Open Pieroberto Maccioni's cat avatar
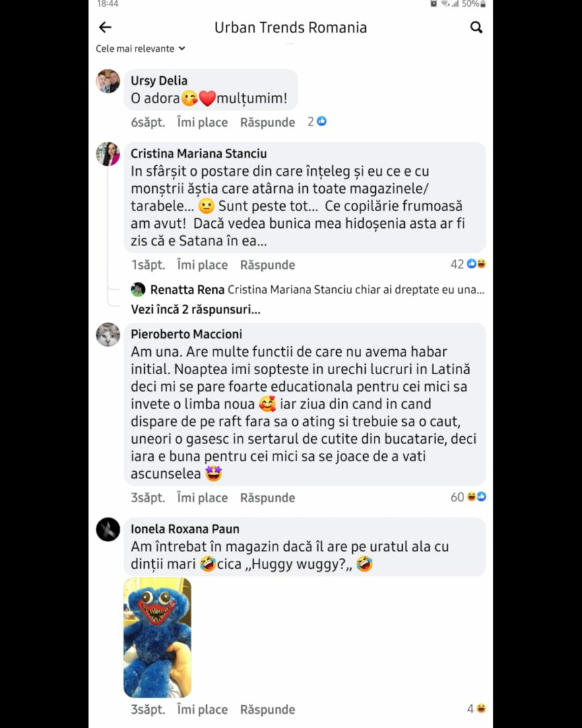 [x=108, y=335]
